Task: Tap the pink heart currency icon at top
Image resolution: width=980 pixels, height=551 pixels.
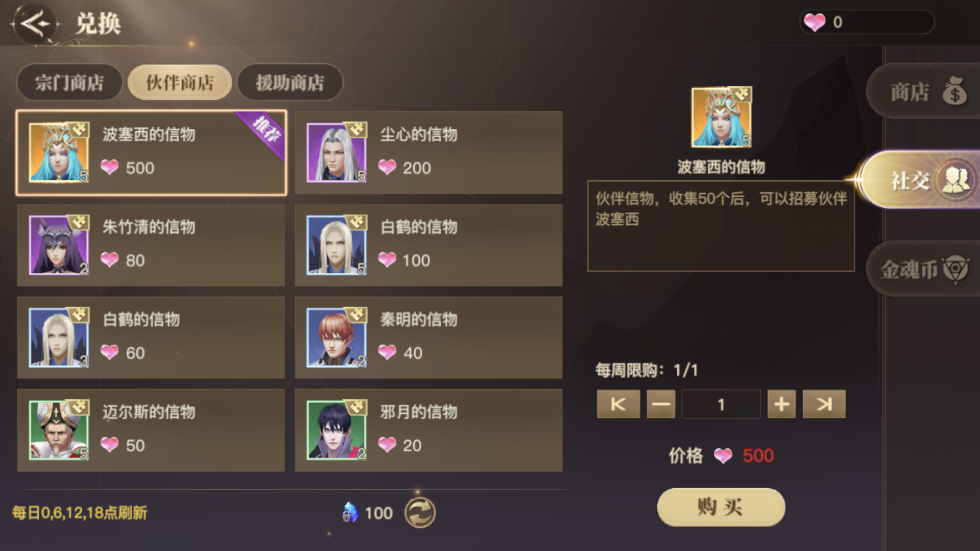Action: pyautogui.click(x=814, y=22)
